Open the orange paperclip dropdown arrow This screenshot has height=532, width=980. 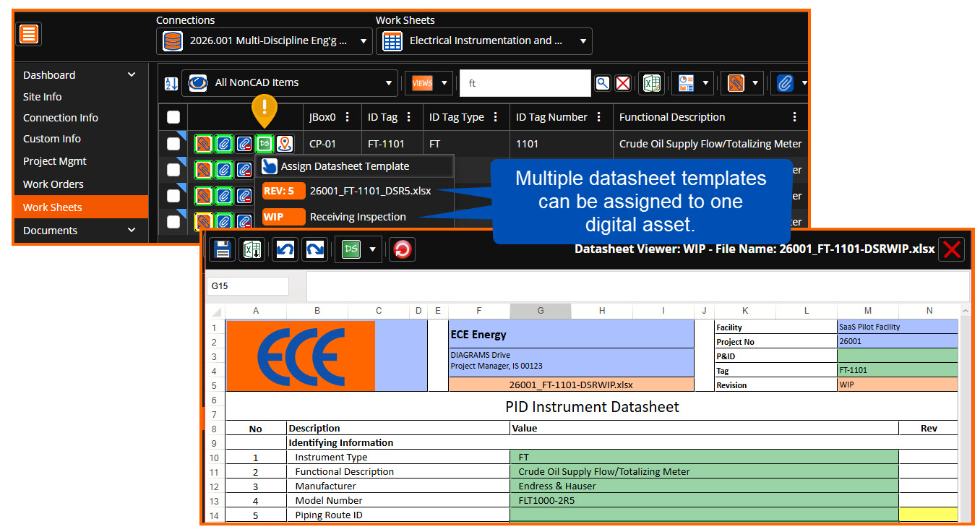coord(755,83)
